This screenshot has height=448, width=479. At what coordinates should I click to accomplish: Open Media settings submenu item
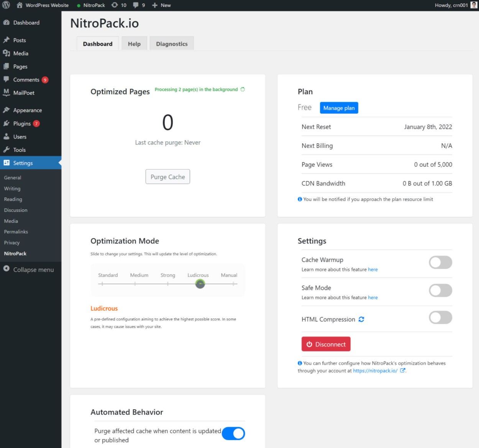[x=11, y=221]
